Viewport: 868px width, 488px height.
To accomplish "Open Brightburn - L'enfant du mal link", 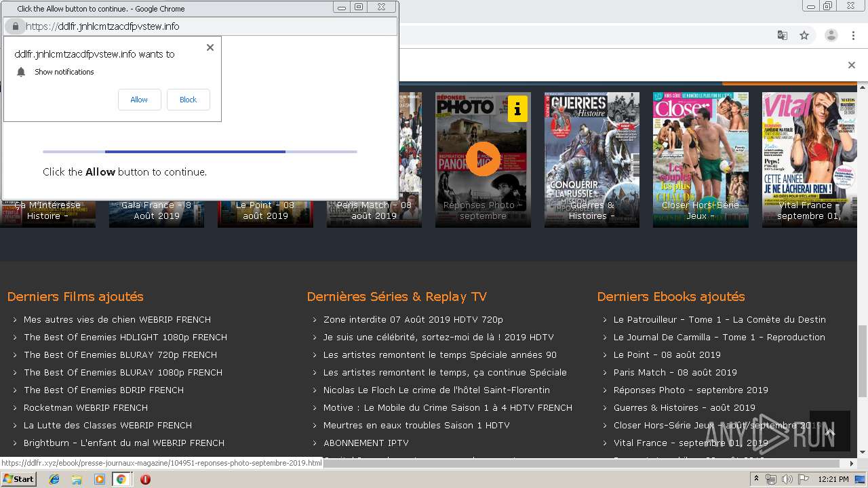I will 124,443.
